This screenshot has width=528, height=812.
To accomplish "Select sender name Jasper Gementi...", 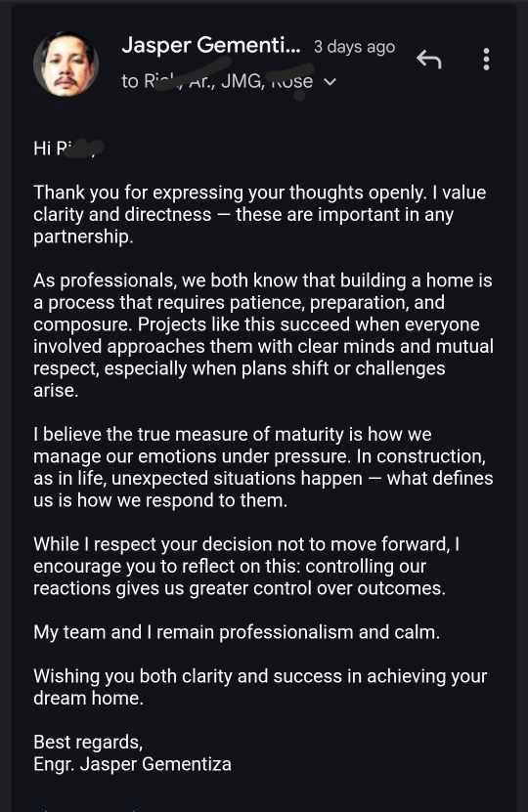I will [x=211, y=46].
